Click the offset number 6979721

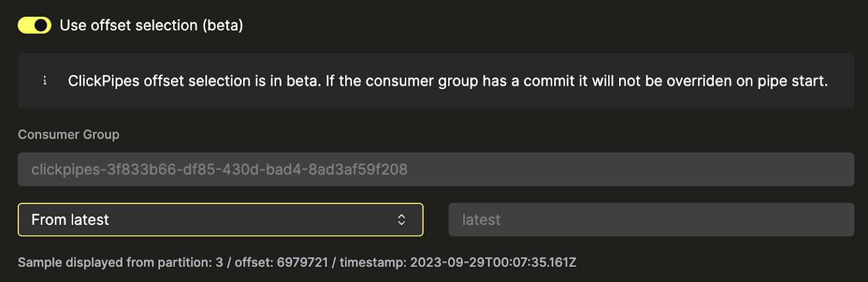click(303, 262)
